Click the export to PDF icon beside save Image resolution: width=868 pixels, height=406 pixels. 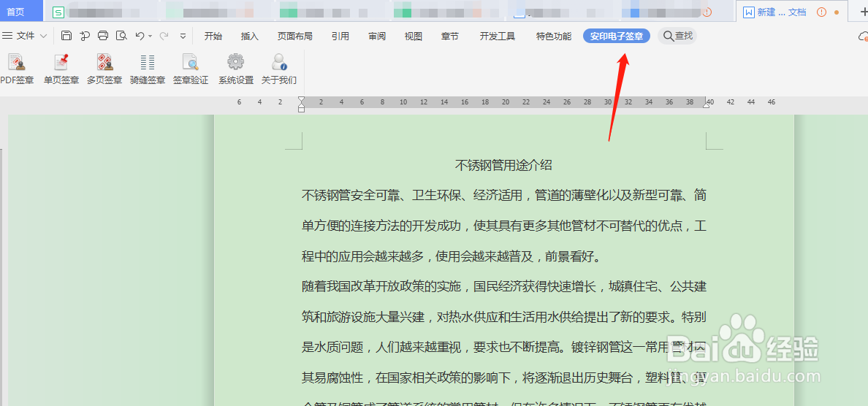pyautogui.click(x=85, y=36)
